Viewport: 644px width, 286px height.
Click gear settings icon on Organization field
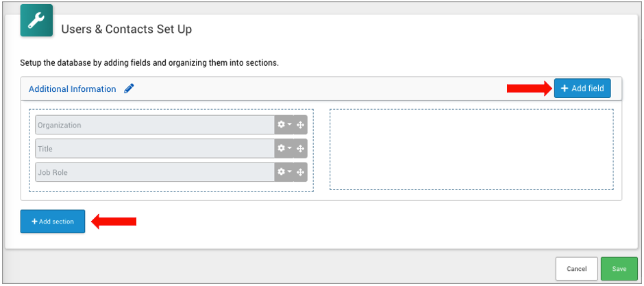281,125
